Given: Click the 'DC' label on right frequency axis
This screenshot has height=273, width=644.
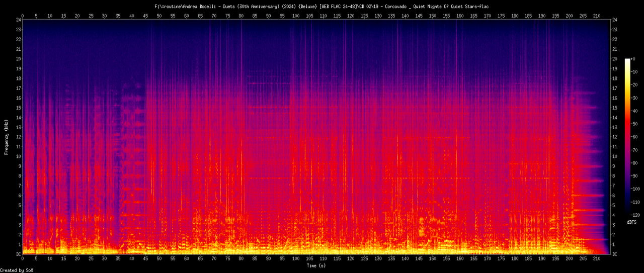Looking at the screenshot, I should pyautogui.click(x=615, y=254).
